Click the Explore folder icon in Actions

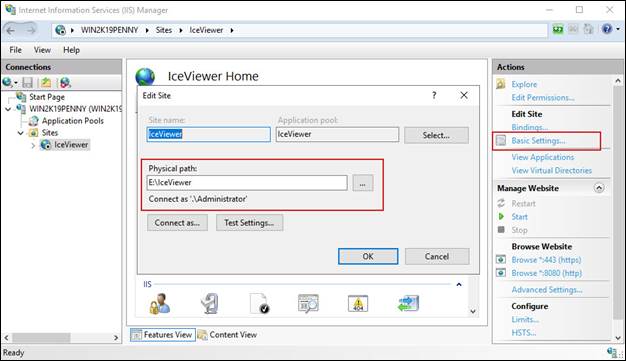(501, 84)
